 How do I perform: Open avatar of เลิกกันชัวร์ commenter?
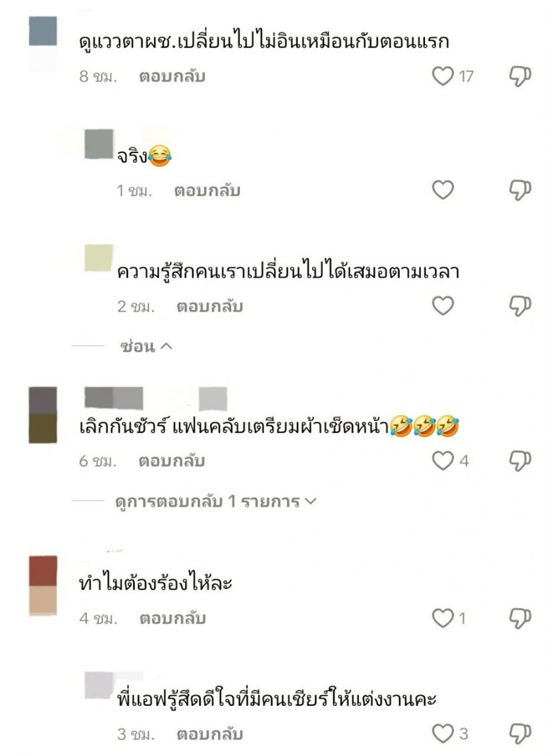click(x=43, y=414)
